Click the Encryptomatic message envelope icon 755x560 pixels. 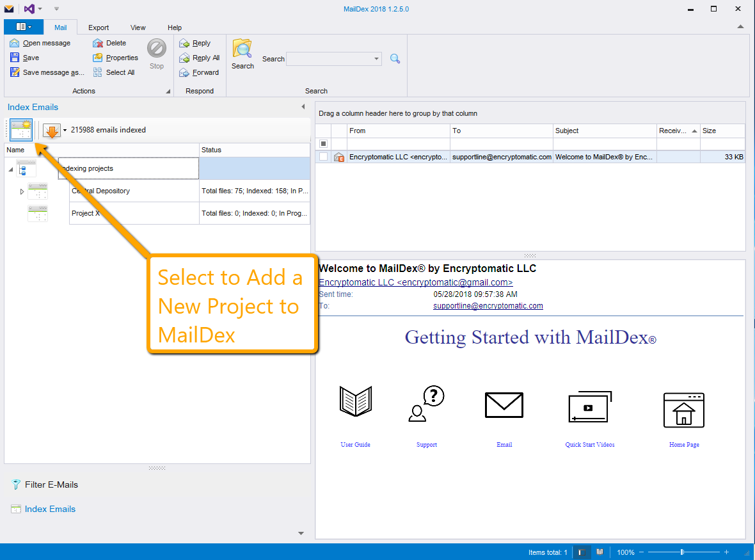[x=339, y=157]
